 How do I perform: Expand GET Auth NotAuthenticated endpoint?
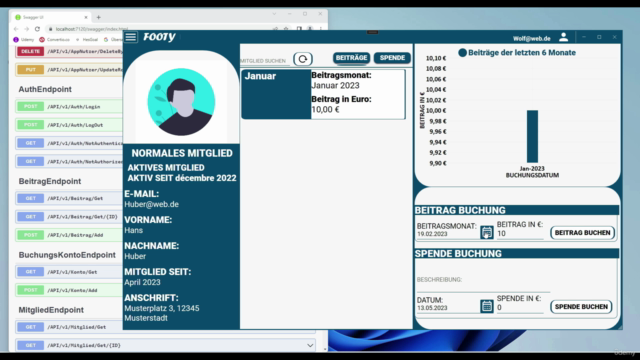(69, 143)
